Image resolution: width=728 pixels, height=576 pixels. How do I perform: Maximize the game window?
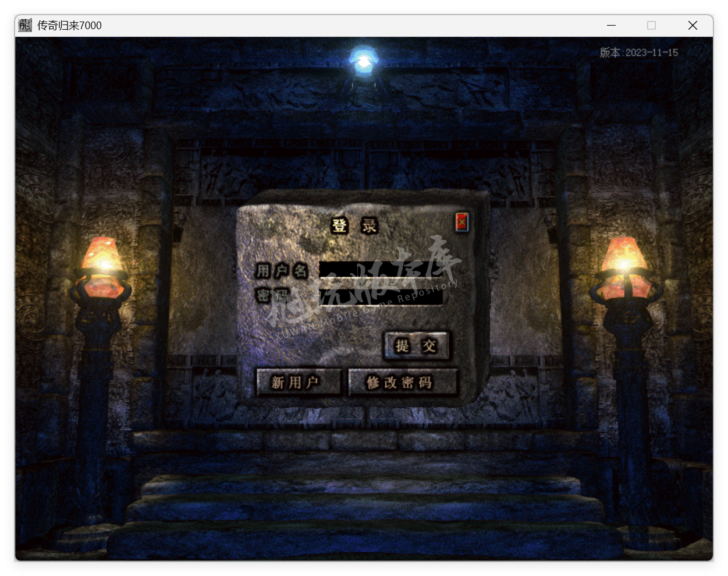[651, 25]
